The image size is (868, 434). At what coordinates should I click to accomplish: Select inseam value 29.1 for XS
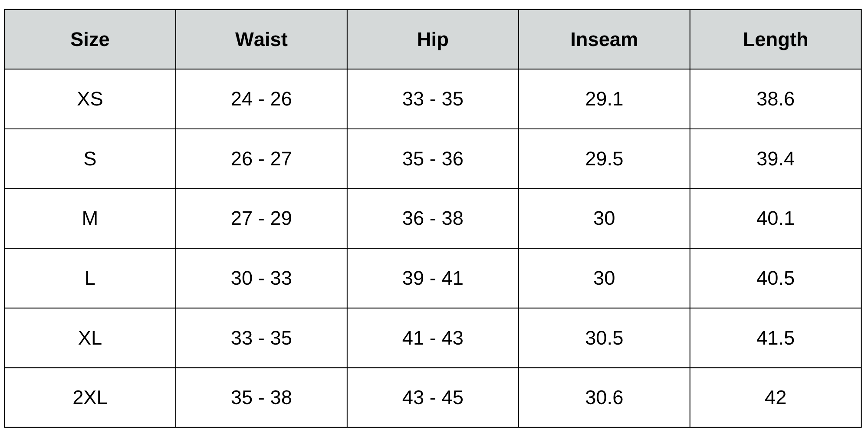[x=604, y=99]
